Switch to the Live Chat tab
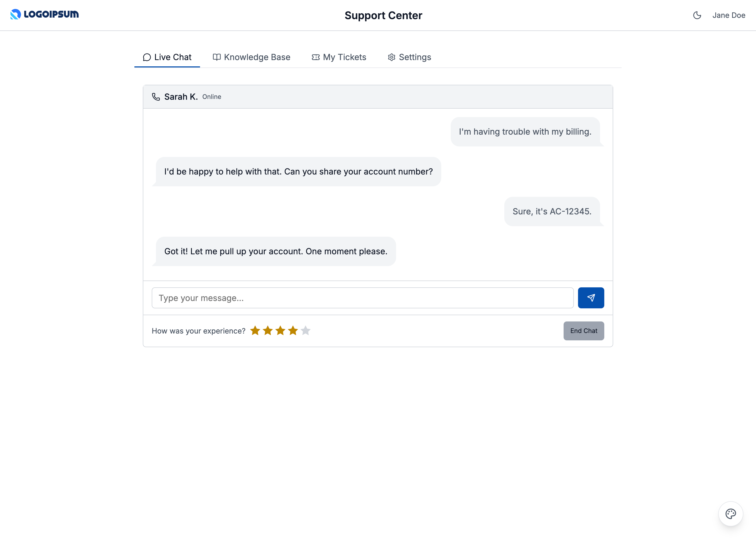 (x=167, y=57)
